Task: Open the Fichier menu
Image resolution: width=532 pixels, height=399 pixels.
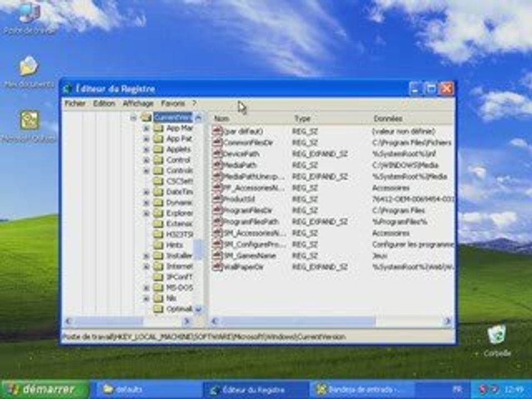Action: (75, 104)
